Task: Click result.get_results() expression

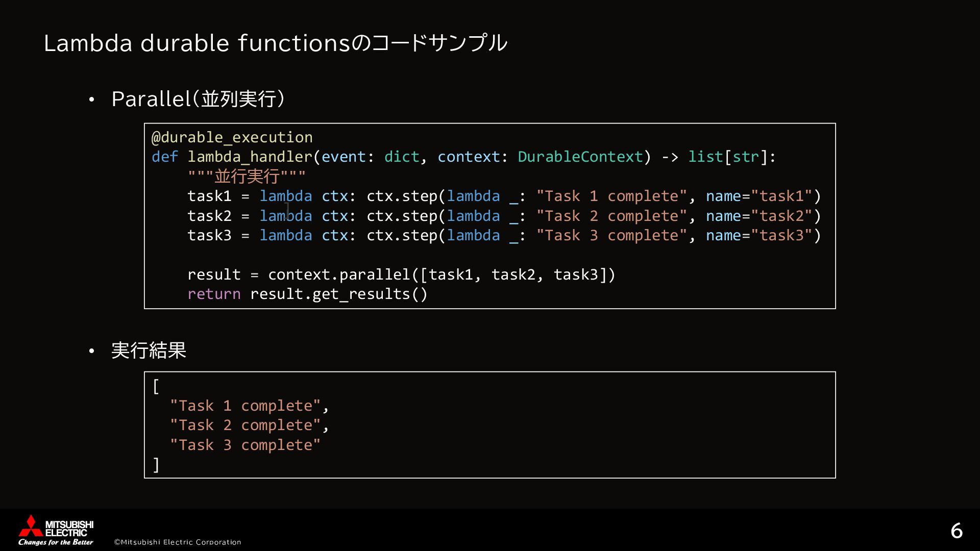Action: [338, 294]
